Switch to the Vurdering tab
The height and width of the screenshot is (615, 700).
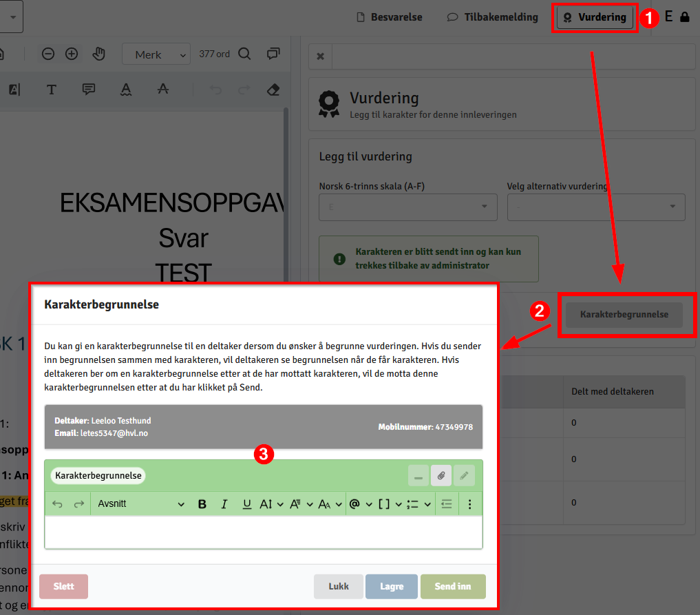click(x=595, y=17)
